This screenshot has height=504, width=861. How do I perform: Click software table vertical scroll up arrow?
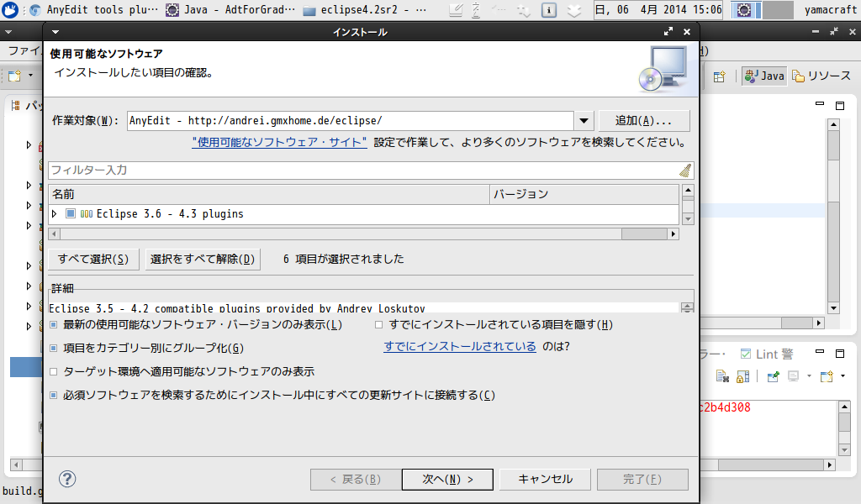point(688,191)
